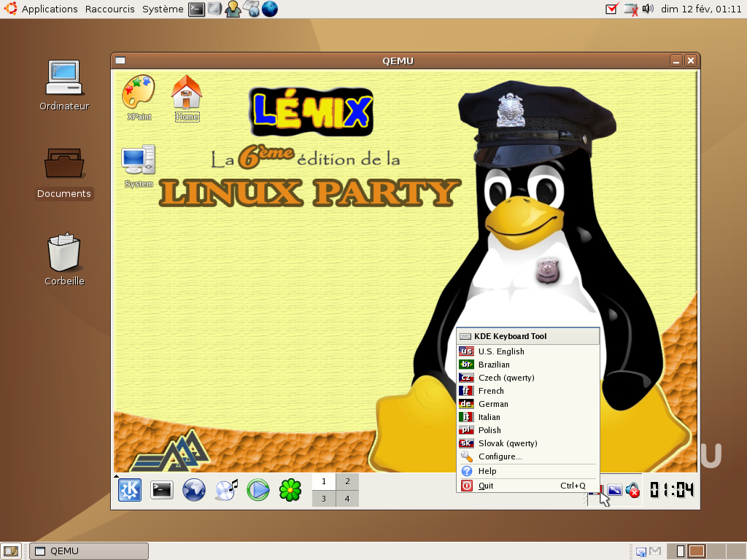
Task: Select the System icon in the QEMU desktop
Action: 139,166
